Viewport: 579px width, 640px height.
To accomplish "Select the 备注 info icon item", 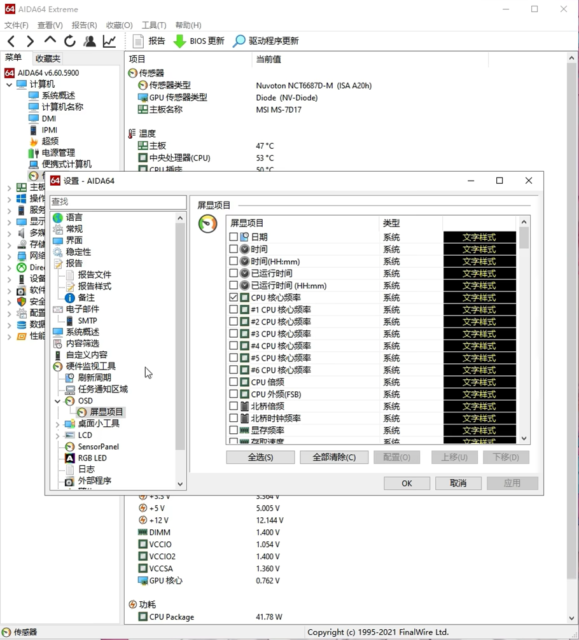I will click(x=70, y=298).
